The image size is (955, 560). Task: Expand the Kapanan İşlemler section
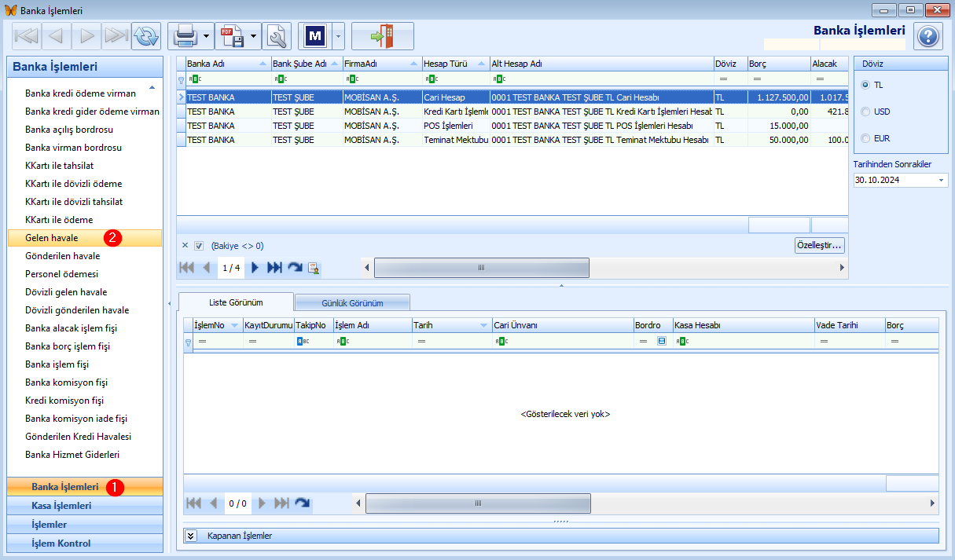191,536
